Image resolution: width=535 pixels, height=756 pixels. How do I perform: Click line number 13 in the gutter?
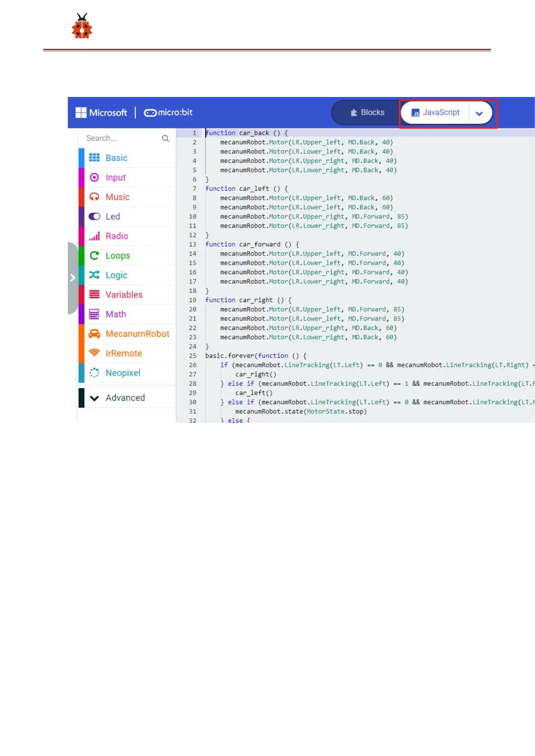click(x=193, y=244)
